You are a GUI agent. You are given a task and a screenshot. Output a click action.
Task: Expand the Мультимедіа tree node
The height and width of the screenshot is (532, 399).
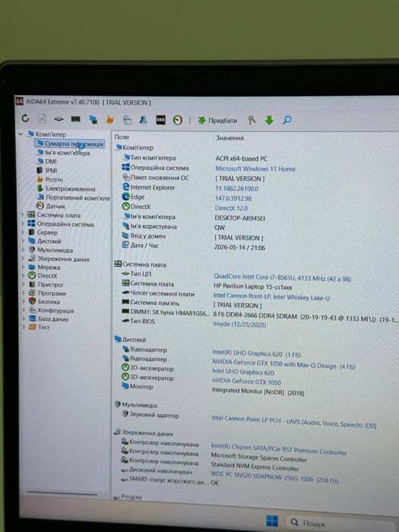point(23,250)
